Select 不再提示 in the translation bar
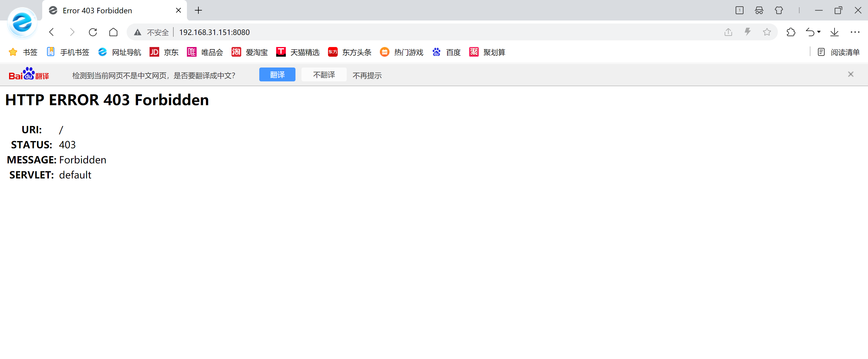 [x=367, y=75]
